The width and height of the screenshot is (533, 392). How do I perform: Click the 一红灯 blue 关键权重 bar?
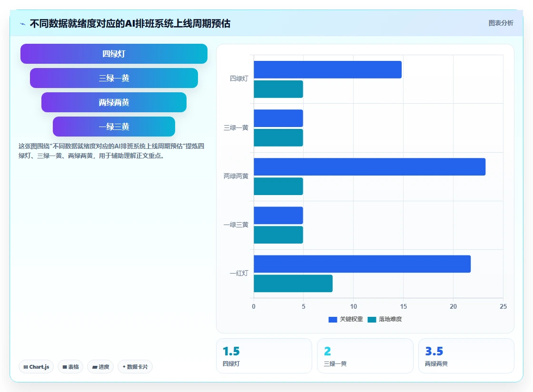362,264
